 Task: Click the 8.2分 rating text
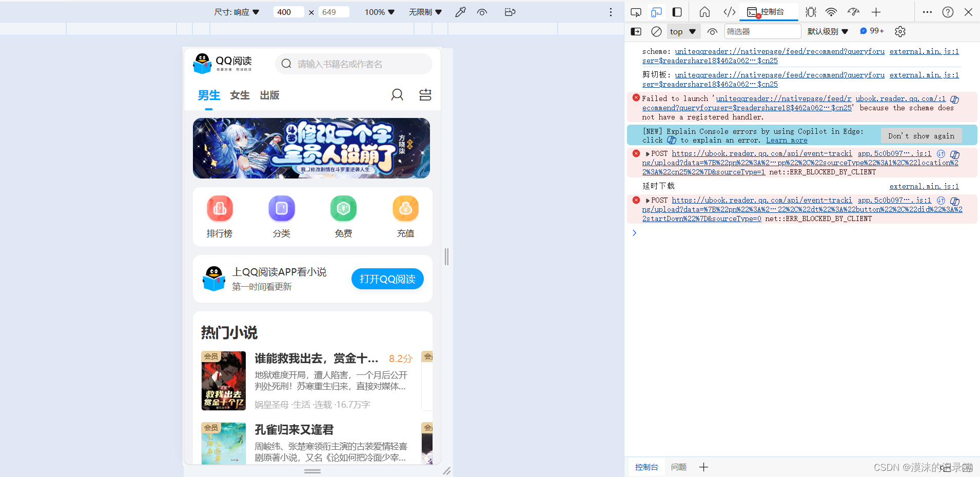click(401, 359)
